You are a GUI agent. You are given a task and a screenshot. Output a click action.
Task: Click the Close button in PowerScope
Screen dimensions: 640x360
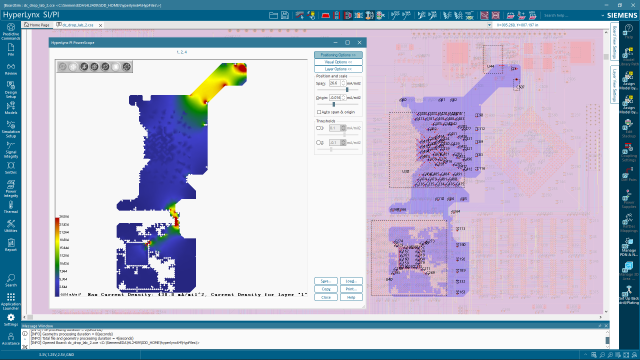326,297
